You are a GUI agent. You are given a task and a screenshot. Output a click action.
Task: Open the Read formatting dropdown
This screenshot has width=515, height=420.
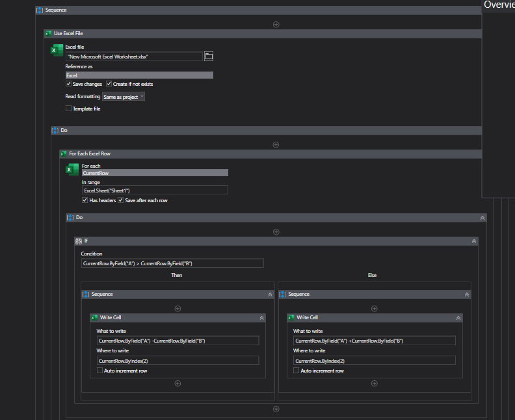pos(124,96)
